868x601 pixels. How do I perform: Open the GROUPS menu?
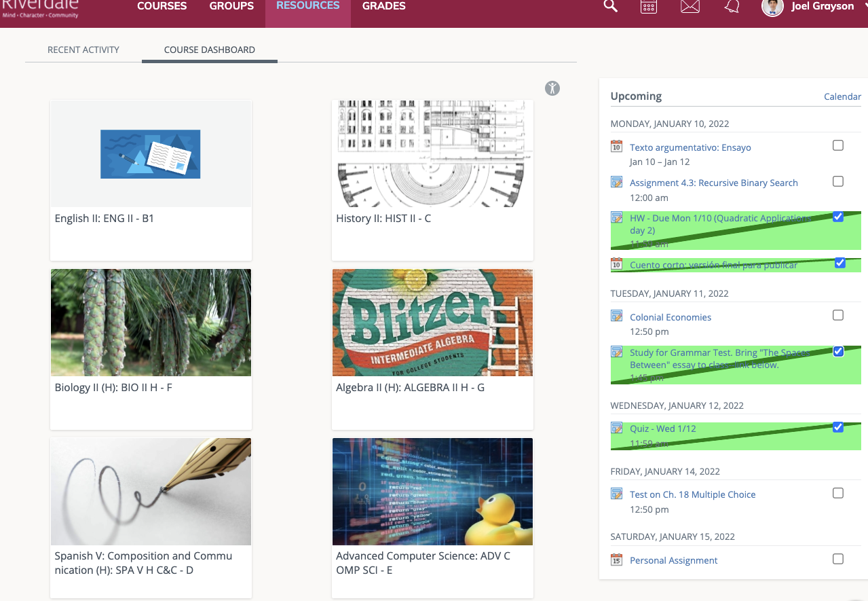coord(231,6)
